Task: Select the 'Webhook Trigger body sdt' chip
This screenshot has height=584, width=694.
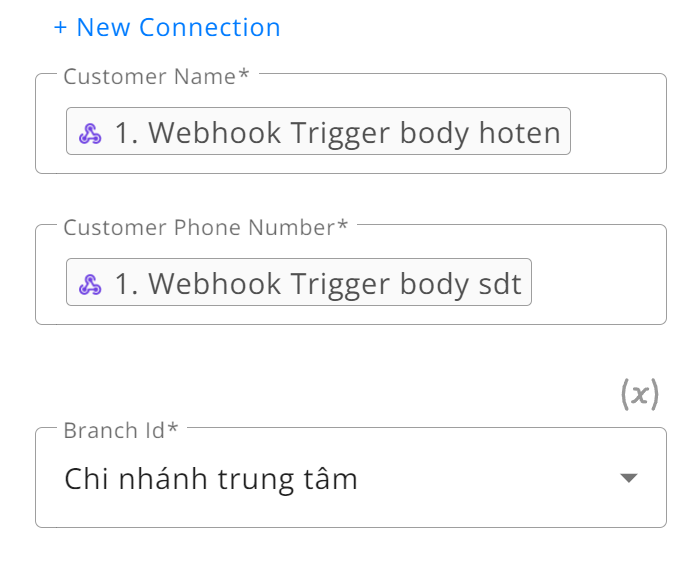Action: coord(299,282)
